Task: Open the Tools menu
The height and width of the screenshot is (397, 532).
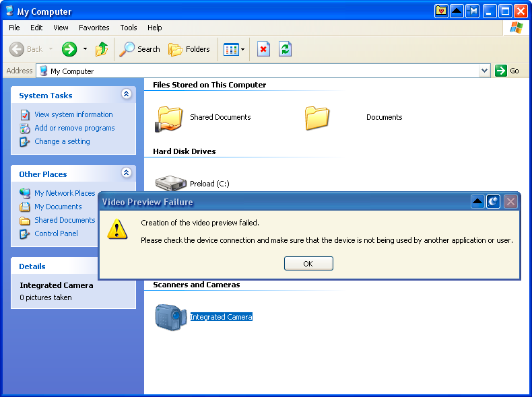Action: coord(128,28)
